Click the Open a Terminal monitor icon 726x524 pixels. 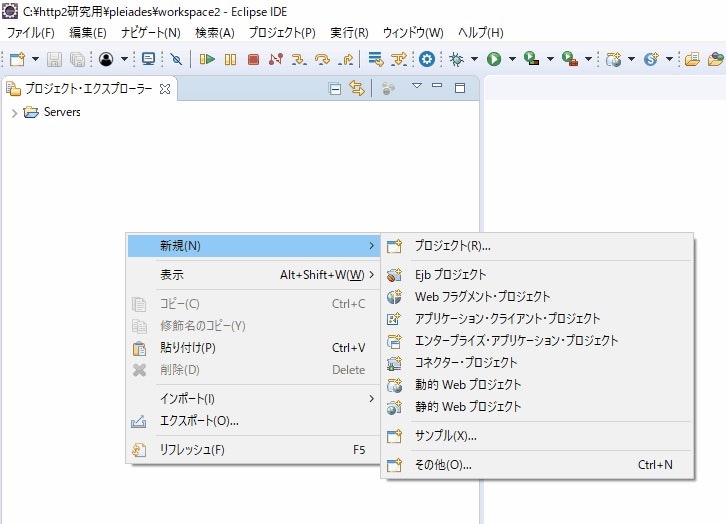148,59
